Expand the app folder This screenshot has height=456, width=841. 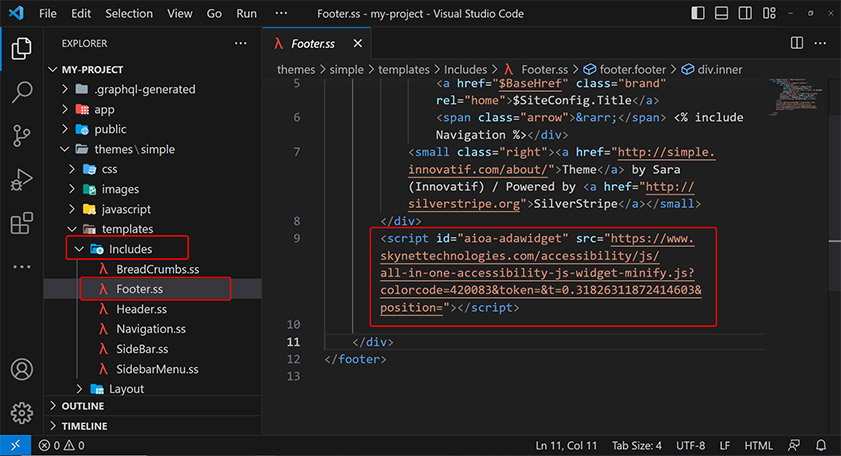(x=65, y=109)
